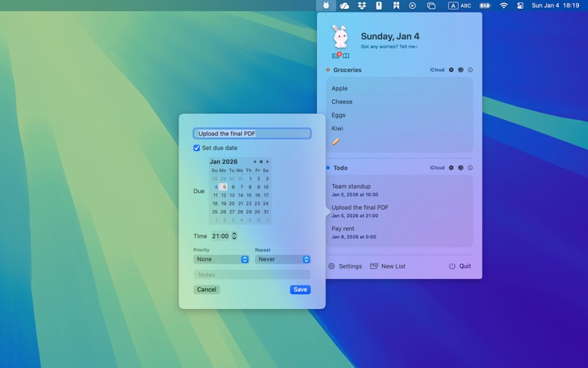Click the bunny app icon in menu bar
The image size is (588, 368).
coord(326,6)
